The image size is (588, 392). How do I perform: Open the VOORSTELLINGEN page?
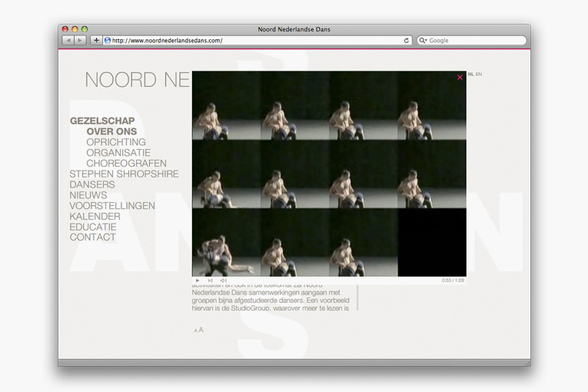[112, 205]
